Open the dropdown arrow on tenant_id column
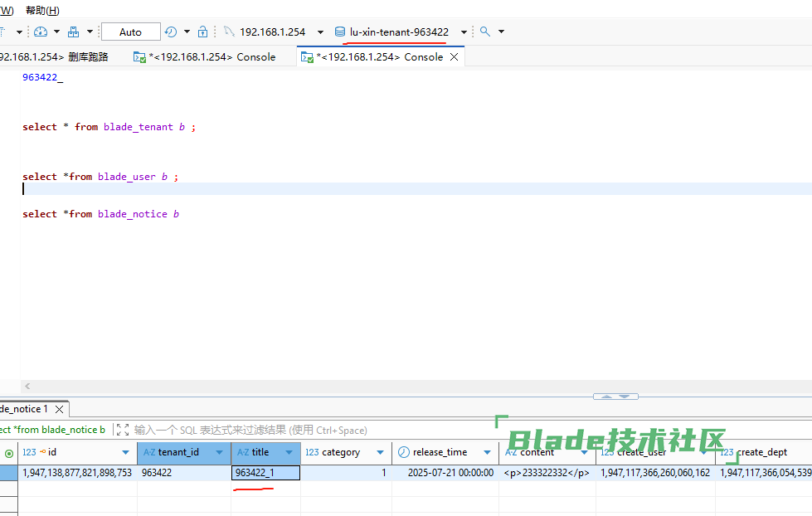The height and width of the screenshot is (516, 812). coord(220,453)
